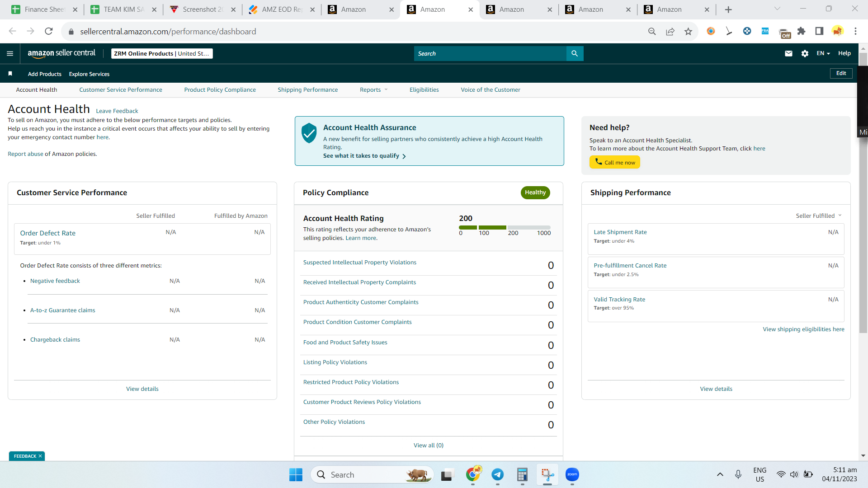Click the Account Health Rating progress bar
The image size is (868, 488).
point(505,227)
